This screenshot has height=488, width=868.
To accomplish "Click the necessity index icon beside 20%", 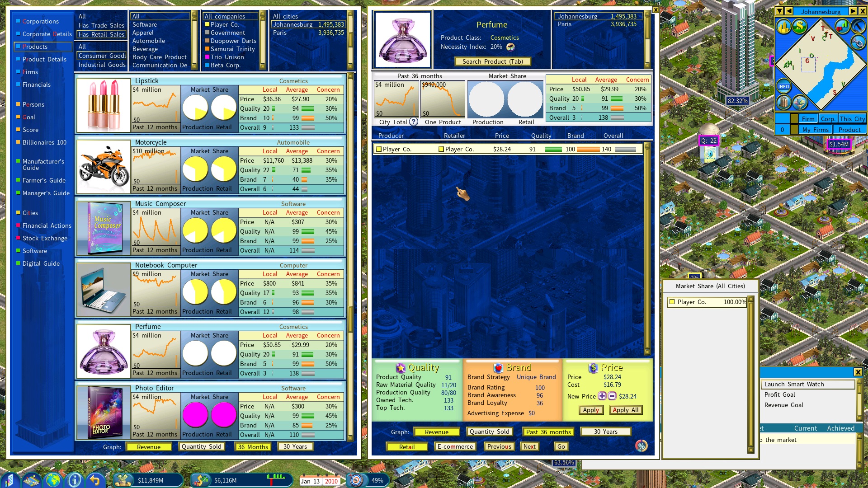I will pos(510,47).
